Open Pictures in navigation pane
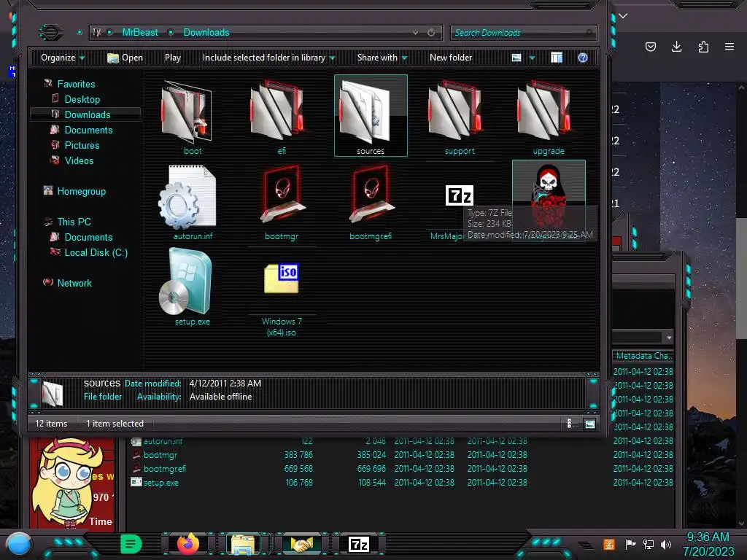The image size is (747, 560). coord(82,145)
